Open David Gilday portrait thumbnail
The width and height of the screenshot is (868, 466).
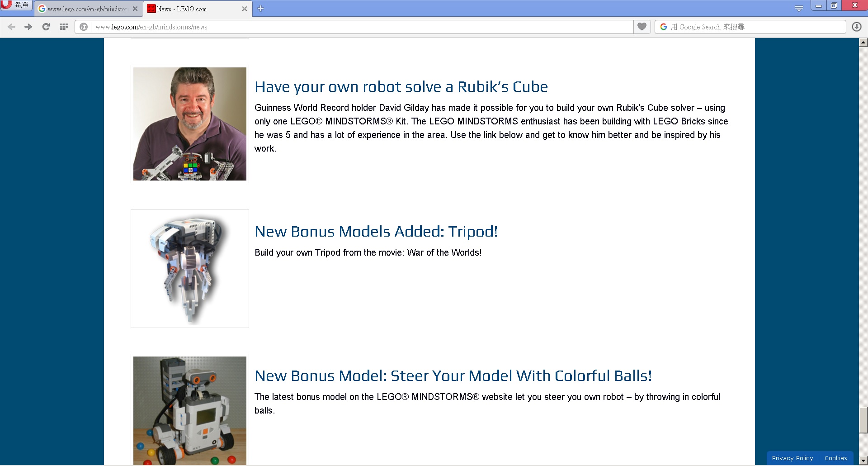click(190, 124)
